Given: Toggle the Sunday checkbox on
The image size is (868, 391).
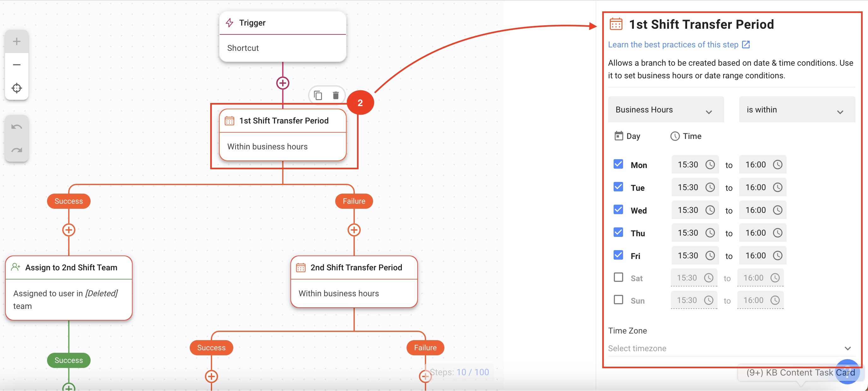Looking at the screenshot, I should [x=618, y=300].
